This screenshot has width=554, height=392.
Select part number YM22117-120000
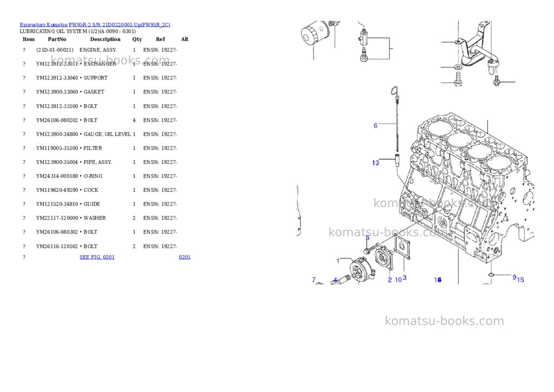[x=57, y=218]
